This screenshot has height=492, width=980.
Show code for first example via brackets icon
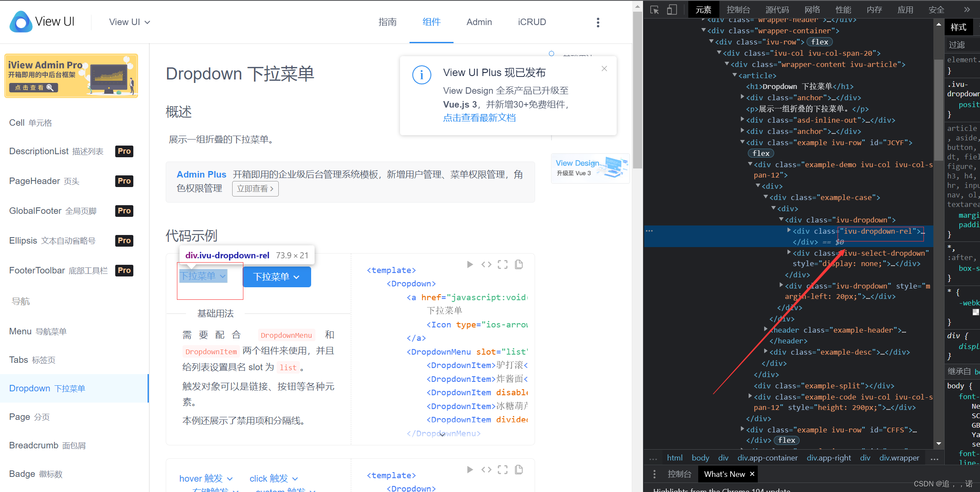click(x=486, y=264)
